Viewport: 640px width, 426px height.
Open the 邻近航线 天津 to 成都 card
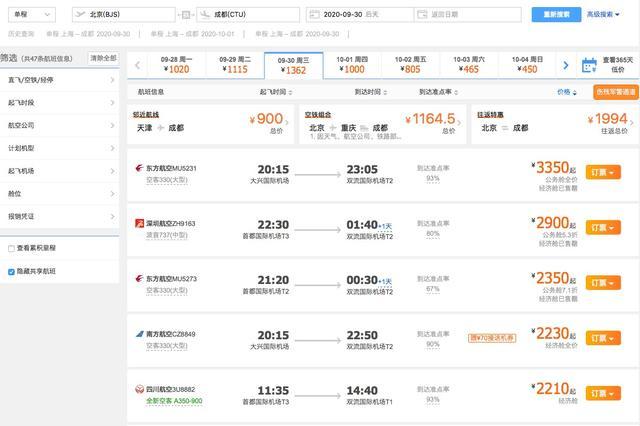tap(210, 124)
